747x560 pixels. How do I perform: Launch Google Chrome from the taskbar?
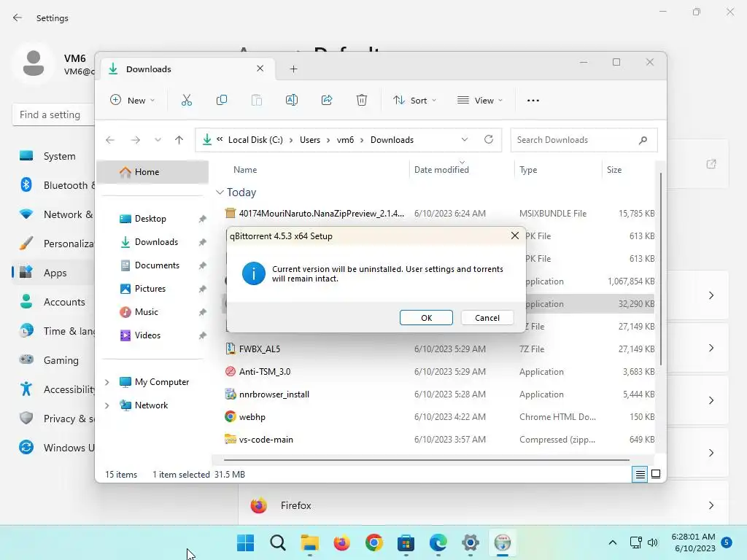(374, 542)
